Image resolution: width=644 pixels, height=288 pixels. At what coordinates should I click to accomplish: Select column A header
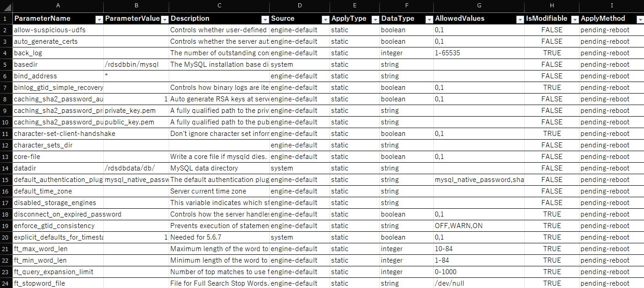pyautogui.click(x=58, y=6)
